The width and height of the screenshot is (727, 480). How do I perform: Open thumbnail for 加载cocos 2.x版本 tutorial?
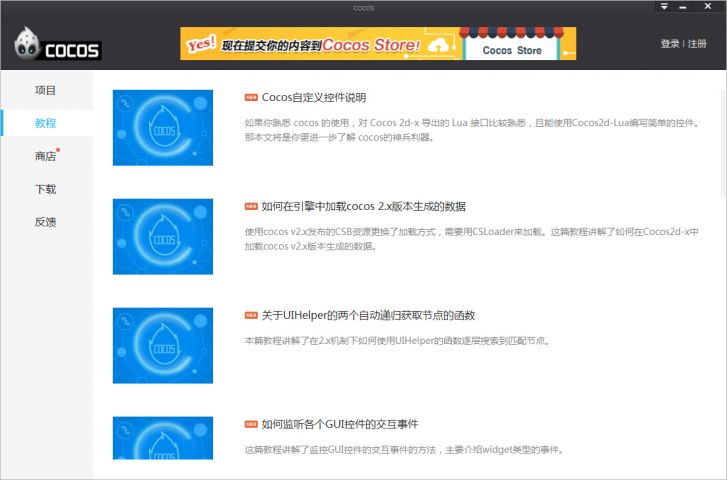point(163,236)
